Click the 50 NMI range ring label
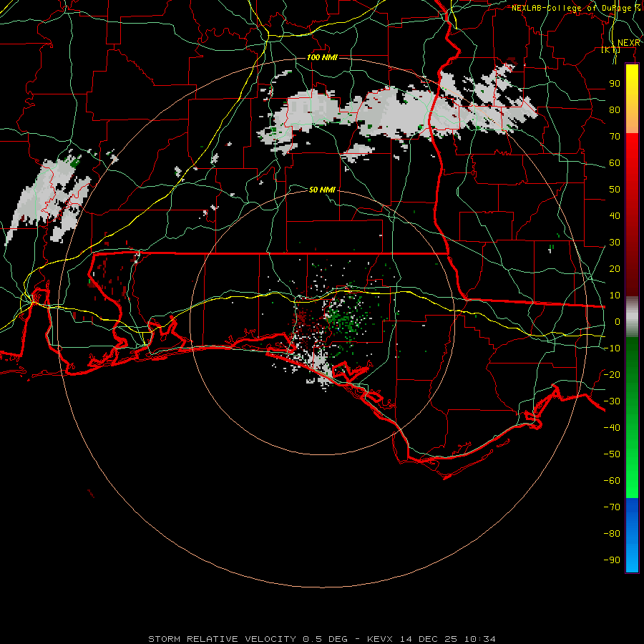This screenshot has width=644, height=644. pyautogui.click(x=322, y=190)
